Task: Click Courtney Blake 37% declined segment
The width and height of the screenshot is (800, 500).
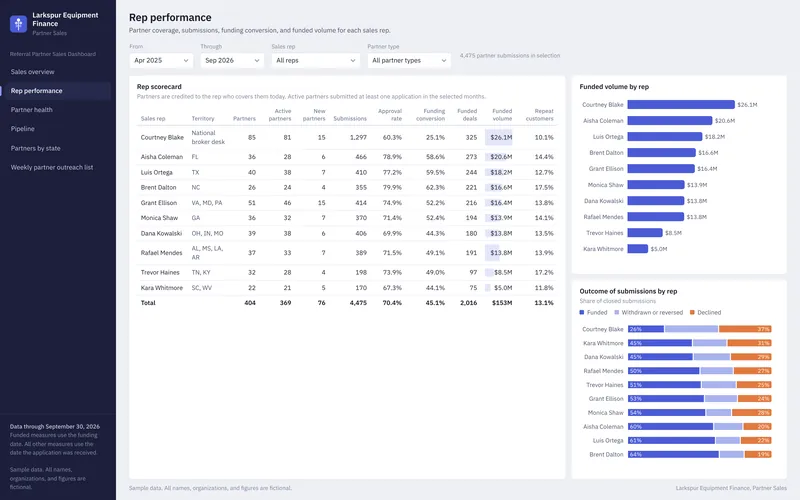Action: click(745, 329)
